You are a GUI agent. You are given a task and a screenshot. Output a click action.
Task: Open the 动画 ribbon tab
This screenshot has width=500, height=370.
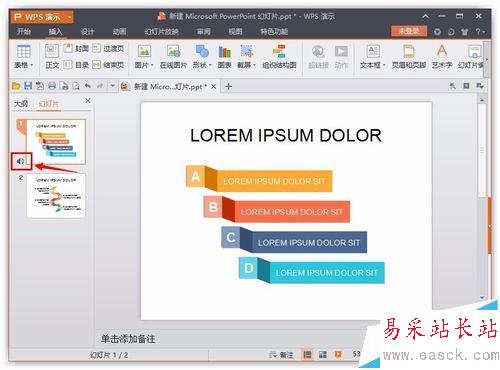coord(119,31)
